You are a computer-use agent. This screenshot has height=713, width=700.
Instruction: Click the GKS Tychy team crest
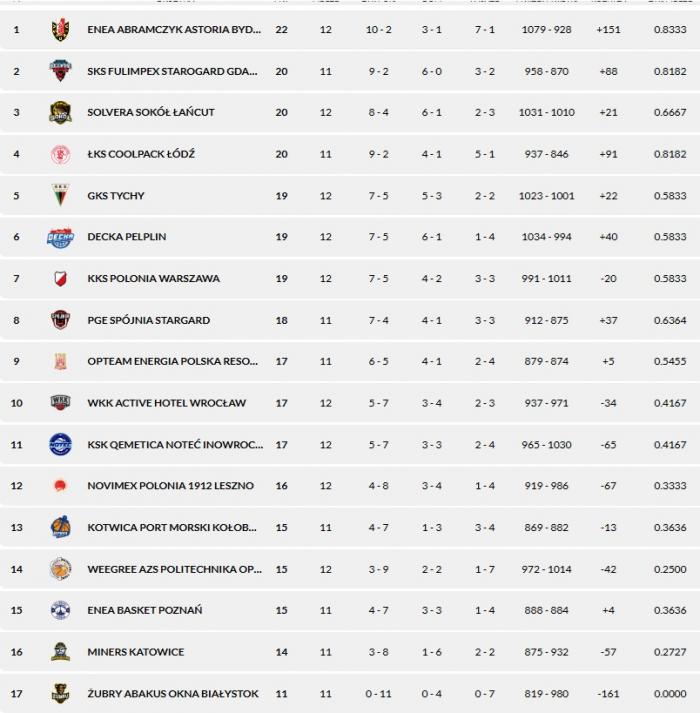(x=60, y=196)
